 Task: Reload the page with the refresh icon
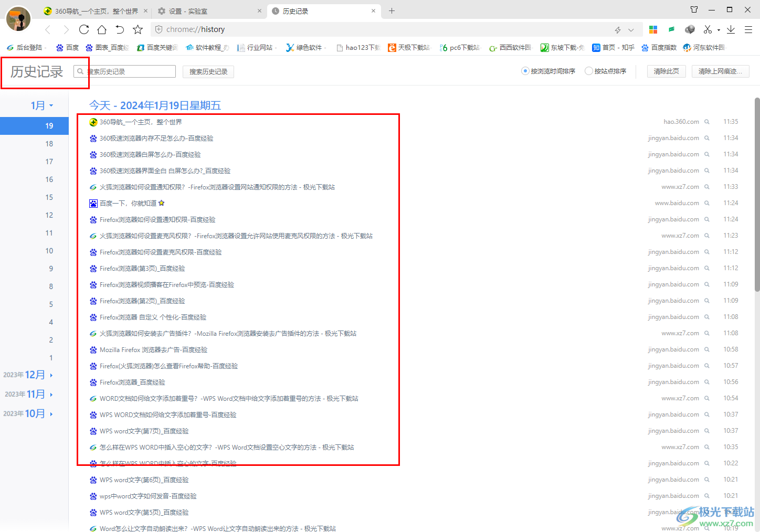click(84, 29)
